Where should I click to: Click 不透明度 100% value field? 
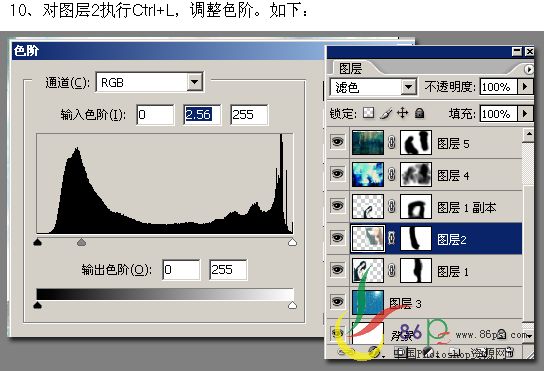click(x=499, y=87)
